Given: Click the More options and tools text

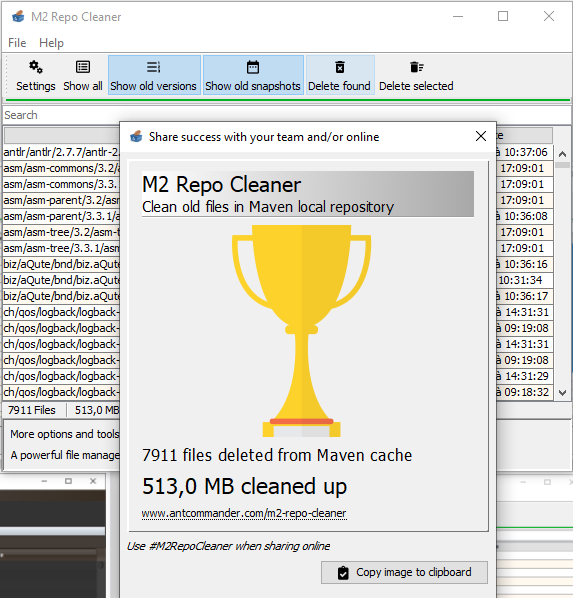Looking at the screenshot, I should click(65, 434).
